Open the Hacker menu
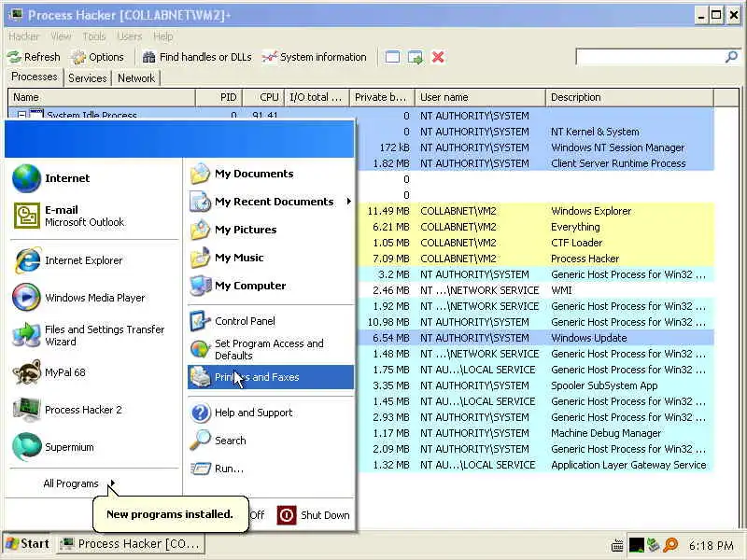Screen dimensions: 747x560 [24, 36]
